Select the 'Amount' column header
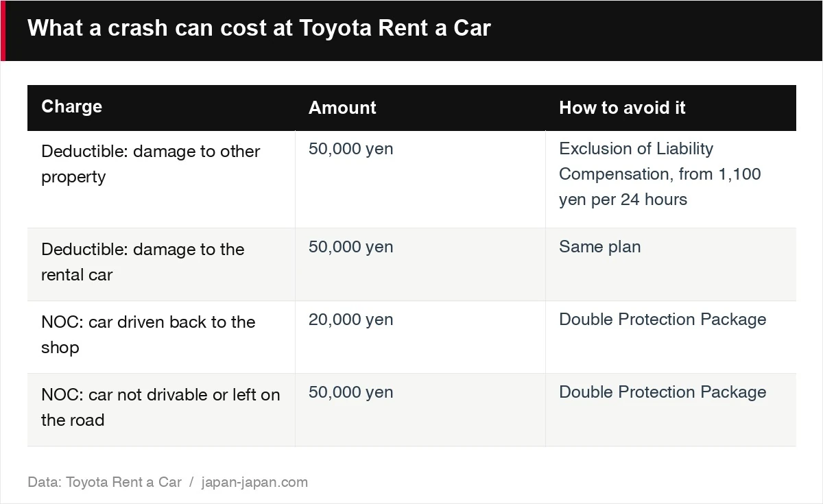This screenshot has width=823, height=504. coord(420,107)
